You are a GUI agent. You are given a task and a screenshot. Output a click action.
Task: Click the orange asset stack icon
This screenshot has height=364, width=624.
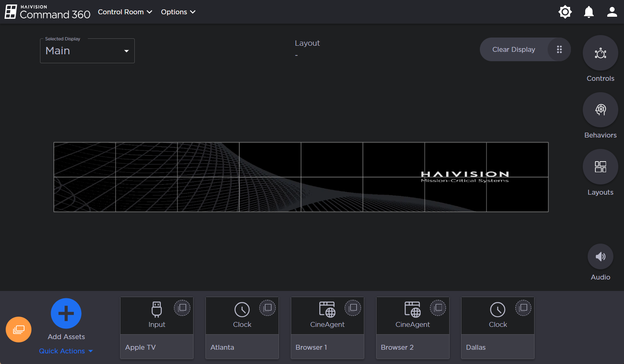pyautogui.click(x=19, y=330)
